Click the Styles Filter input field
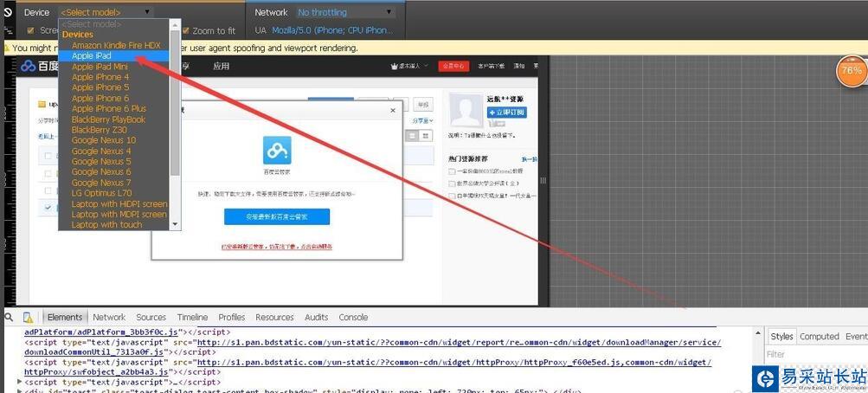This screenshot has height=393, width=868. (x=817, y=354)
